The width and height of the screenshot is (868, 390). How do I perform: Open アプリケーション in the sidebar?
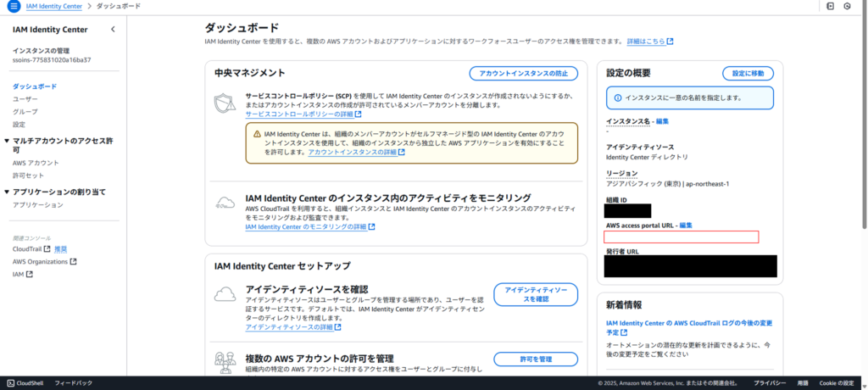[x=37, y=205]
